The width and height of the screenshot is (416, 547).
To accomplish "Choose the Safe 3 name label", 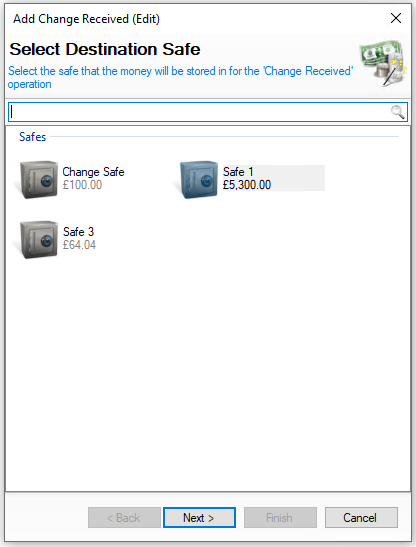I will click(79, 232).
